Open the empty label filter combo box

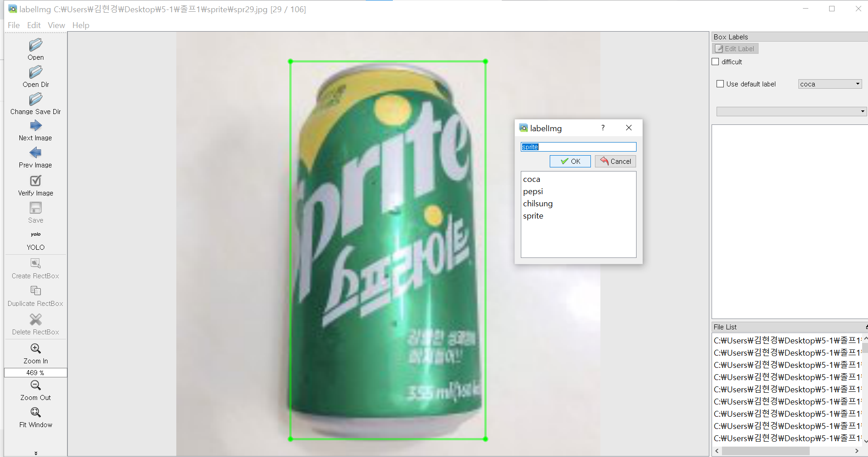click(x=791, y=111)
